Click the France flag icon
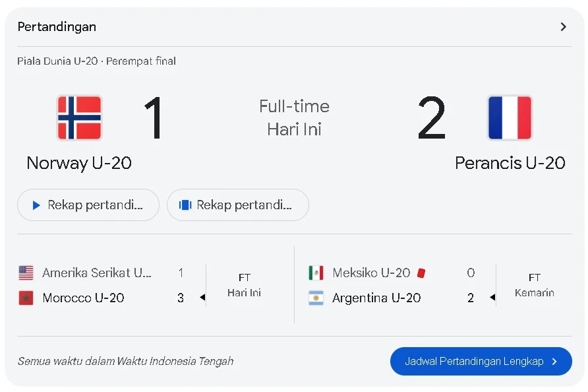 click(x=510, y=117)
